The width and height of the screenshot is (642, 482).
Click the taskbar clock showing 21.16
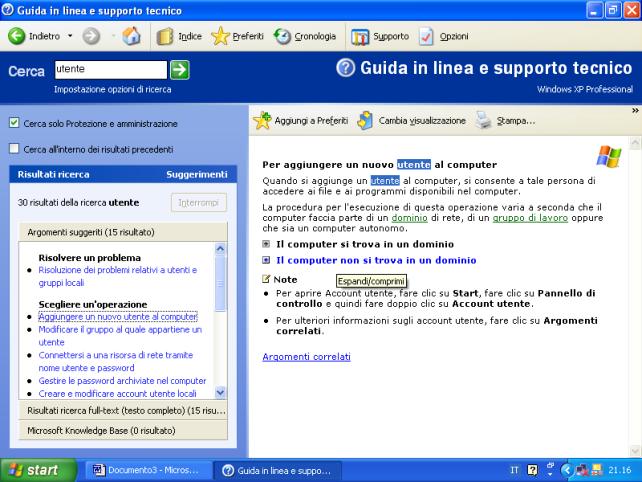619,470
